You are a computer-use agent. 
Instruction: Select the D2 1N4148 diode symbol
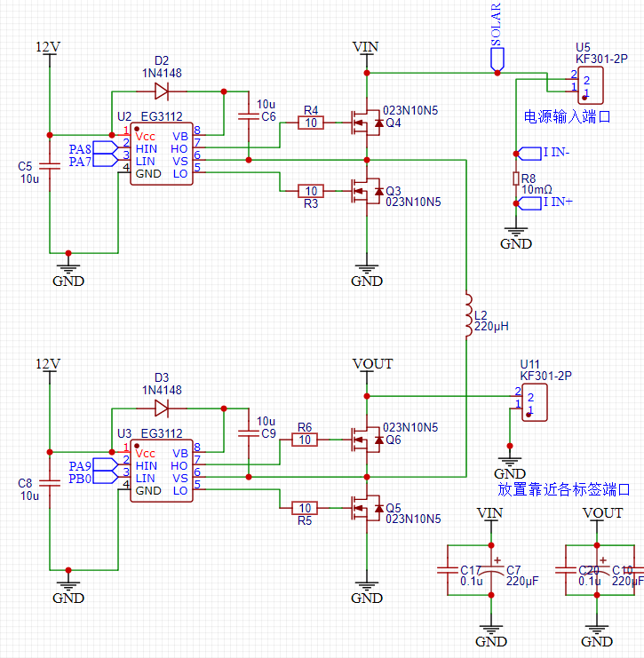(x=162, y=91)
